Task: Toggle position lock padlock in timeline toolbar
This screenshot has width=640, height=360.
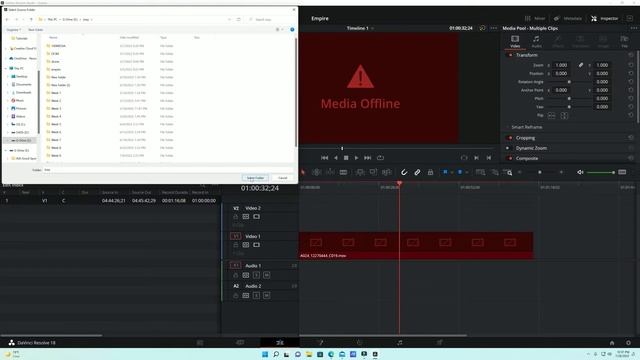Action: point(430,172)
